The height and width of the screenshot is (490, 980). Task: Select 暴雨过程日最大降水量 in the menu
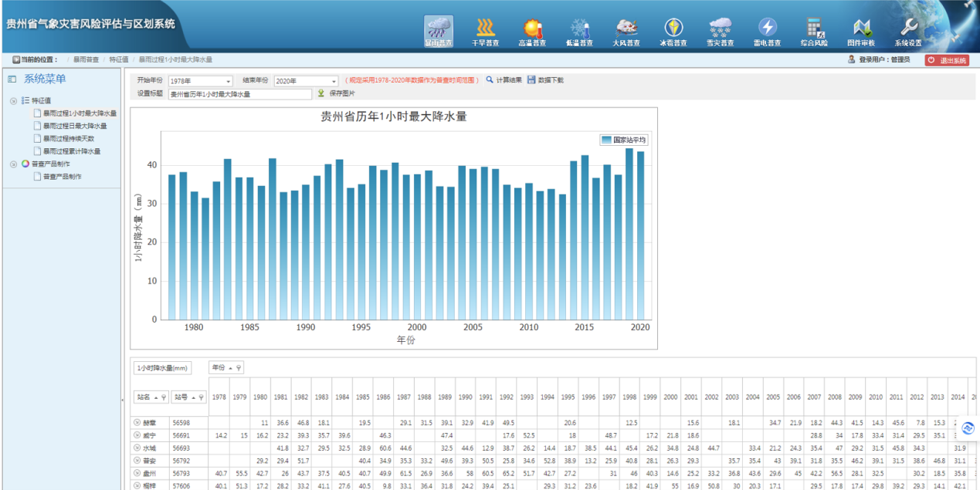pyautogui.click(x=74, y=126)
